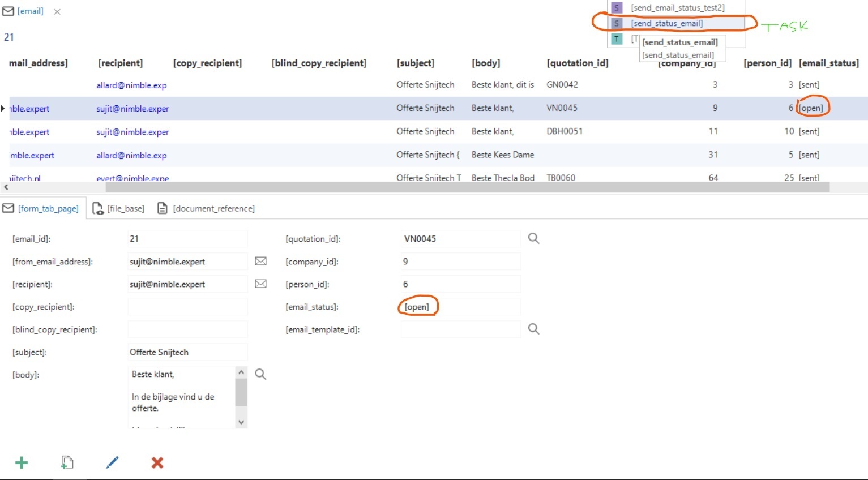
Task: Open magnifier icon beside body text area
Action: [x=260, y=374]
